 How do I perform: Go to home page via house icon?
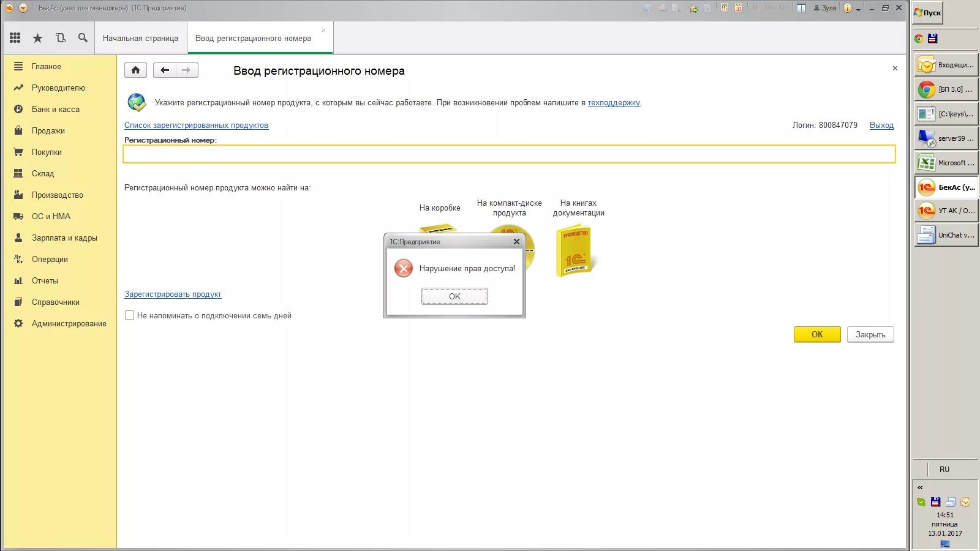pyautogui.click(x=135, y=70)
